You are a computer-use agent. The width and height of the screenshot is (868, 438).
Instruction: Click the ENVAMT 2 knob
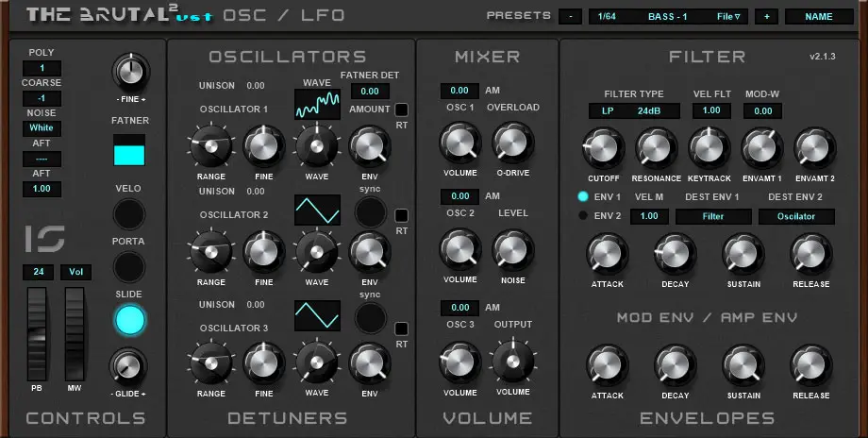pos(815,148)
